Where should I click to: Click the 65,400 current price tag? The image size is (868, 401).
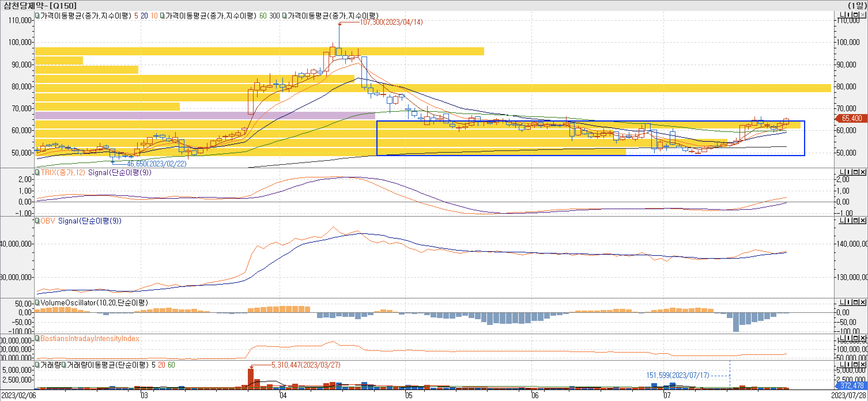852,118
